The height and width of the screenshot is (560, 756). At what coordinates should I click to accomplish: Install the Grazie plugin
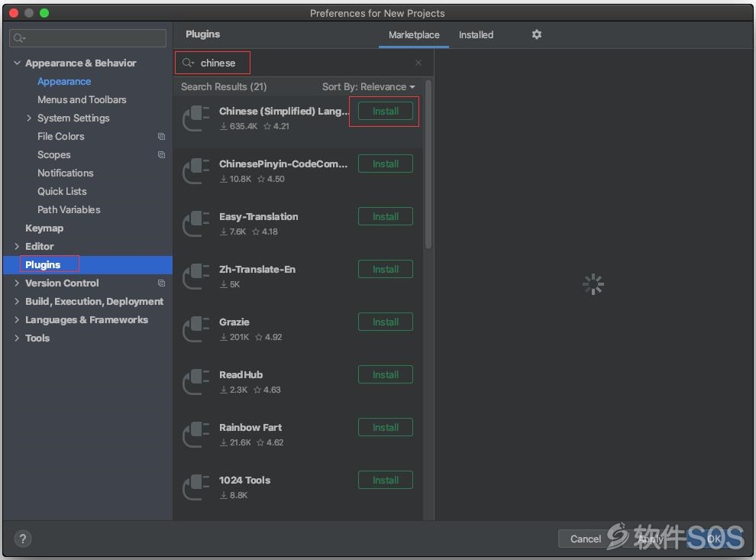pos(385,322)
